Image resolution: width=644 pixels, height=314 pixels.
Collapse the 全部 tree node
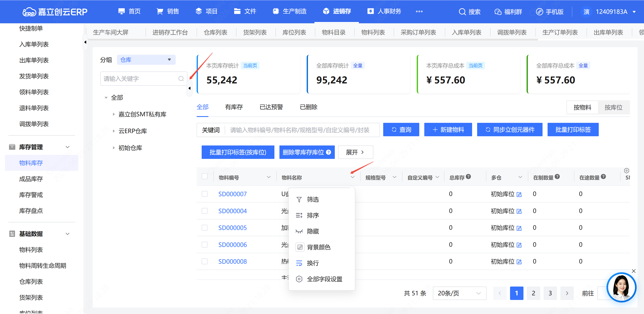point(106,98)
